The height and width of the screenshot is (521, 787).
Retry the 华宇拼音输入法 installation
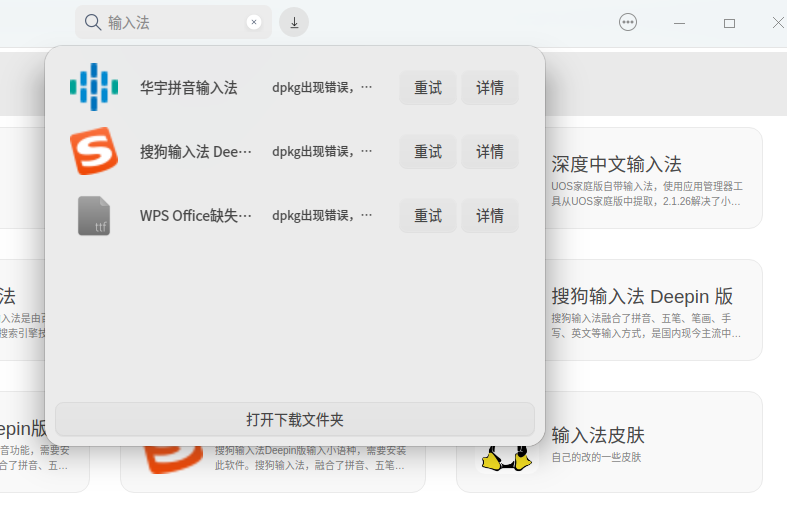tap(428, 87)
